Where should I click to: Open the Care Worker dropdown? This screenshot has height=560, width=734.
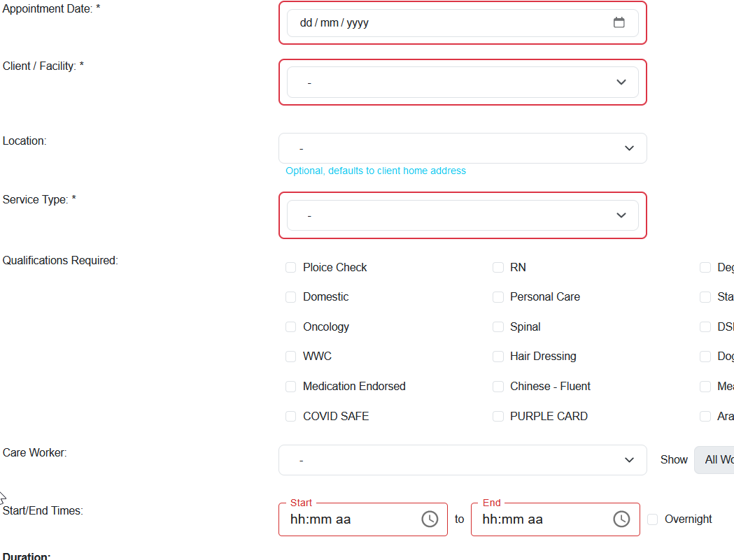pyautogui.click(x=463, y=460)
